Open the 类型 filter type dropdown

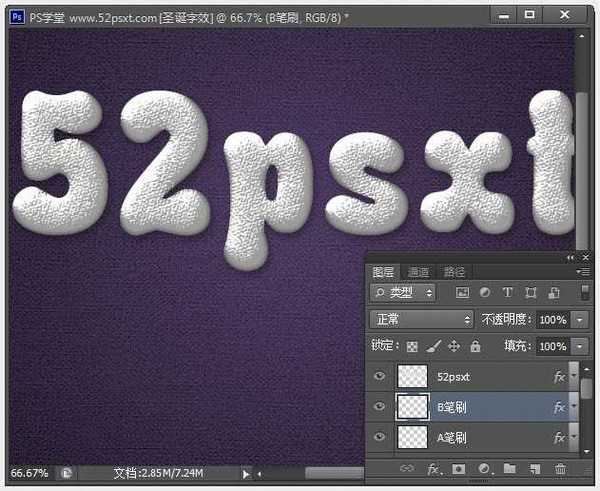403,293
